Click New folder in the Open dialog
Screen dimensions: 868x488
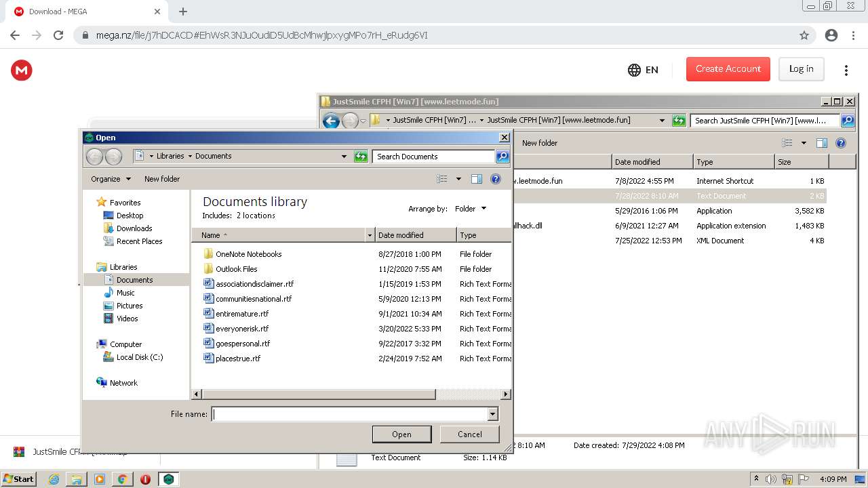click(162, 179)
